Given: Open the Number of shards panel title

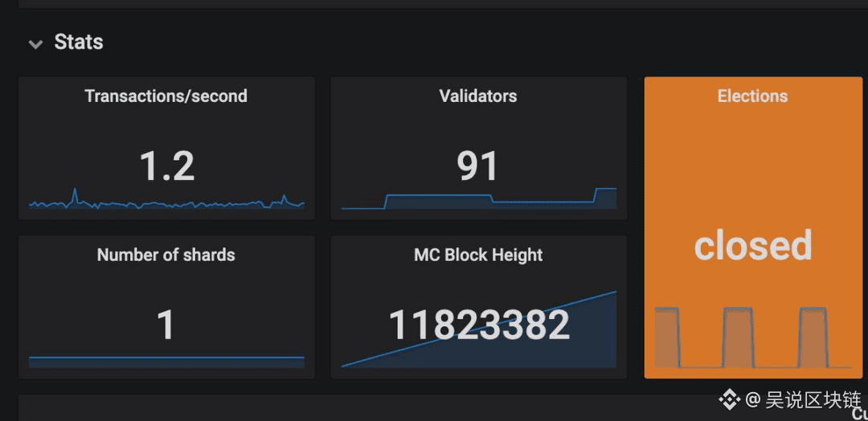Looking at the screenshot, I should [x=166, y=255].
